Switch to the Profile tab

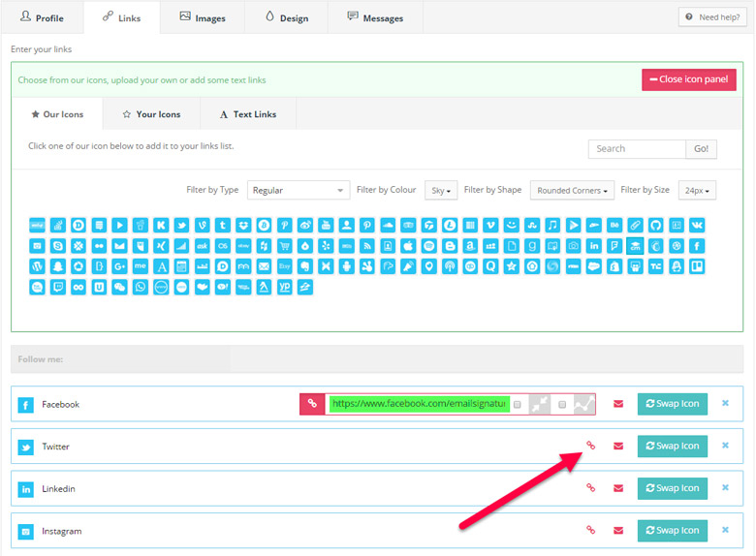pyautogui.click(x=42, y=17)
